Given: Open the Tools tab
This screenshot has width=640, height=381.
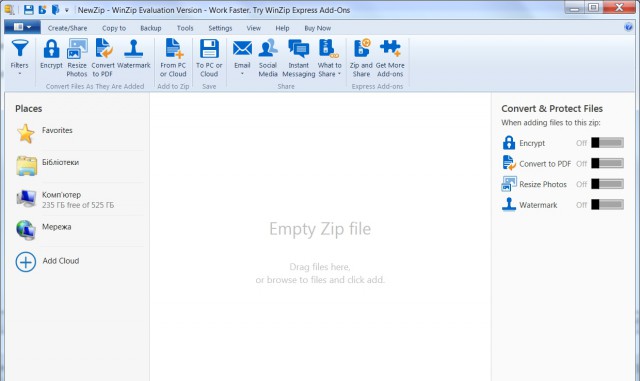Looking at the screenshot, I should tap(185, 28).
